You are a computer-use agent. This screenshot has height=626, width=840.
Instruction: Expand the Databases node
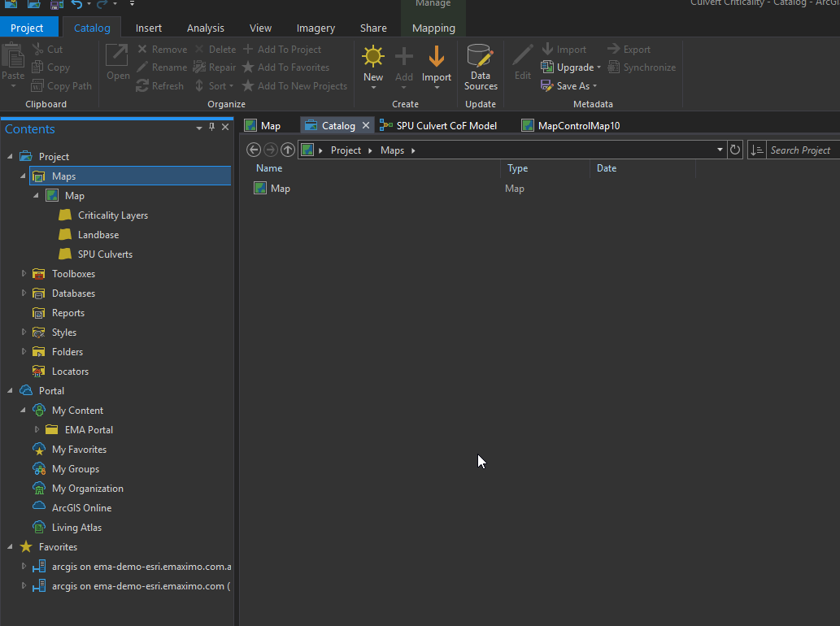coord(24,293)
